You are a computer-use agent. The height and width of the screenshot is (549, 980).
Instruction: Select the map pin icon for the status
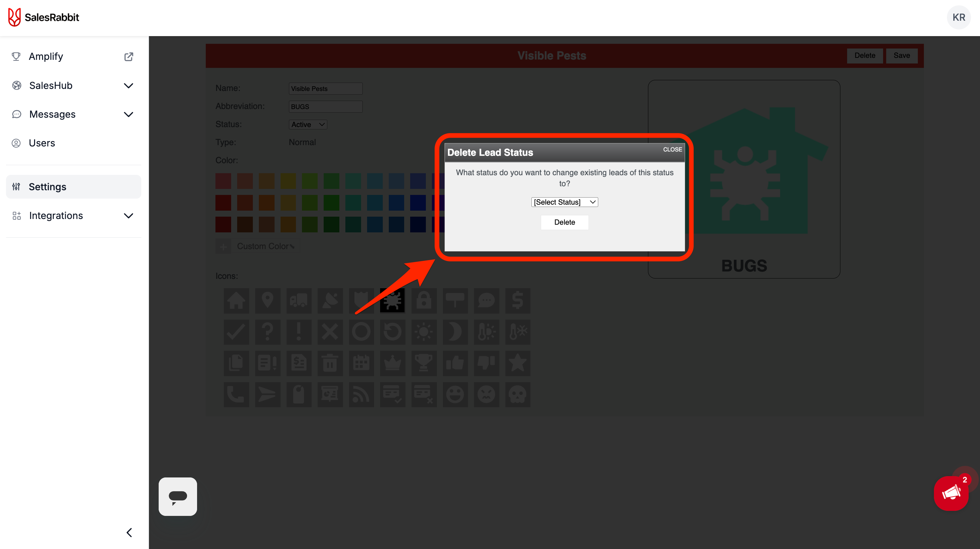(x=268, y=300)
